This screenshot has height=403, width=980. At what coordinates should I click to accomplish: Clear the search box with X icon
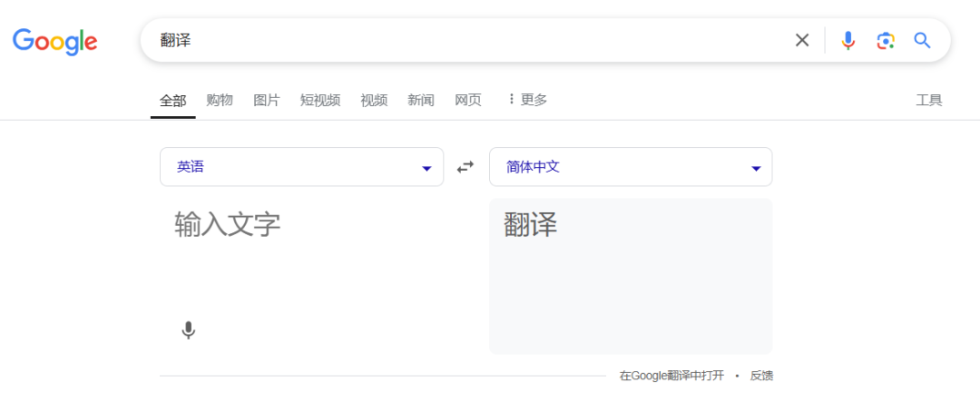click(802, 41)
